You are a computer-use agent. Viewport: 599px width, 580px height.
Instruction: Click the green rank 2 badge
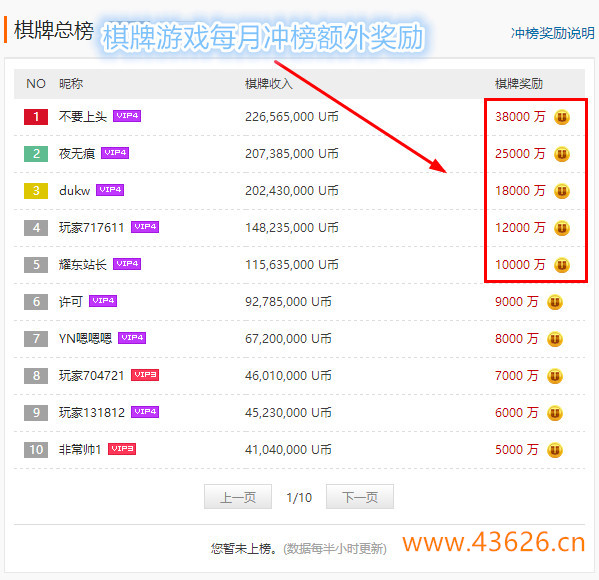[x=36, y=154]
